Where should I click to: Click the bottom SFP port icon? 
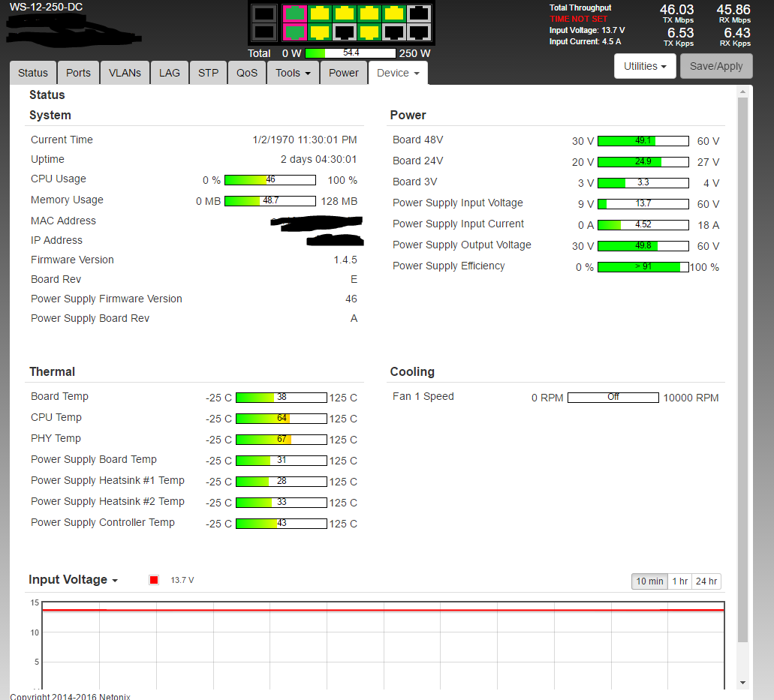pos(264,32)
